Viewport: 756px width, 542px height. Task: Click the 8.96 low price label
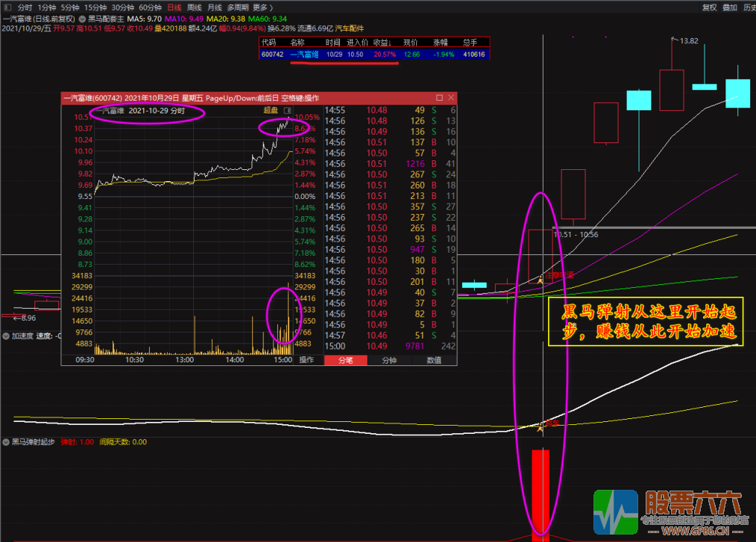tap(28, 318)
